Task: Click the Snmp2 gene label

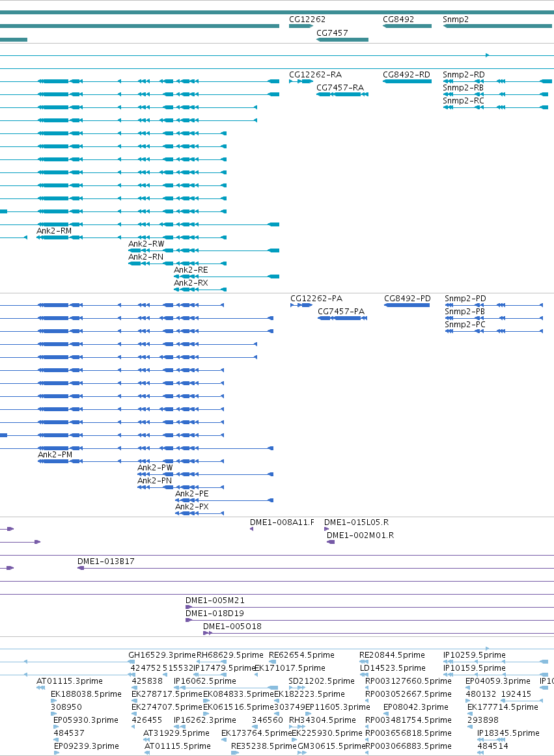Action: pos(456,20)
